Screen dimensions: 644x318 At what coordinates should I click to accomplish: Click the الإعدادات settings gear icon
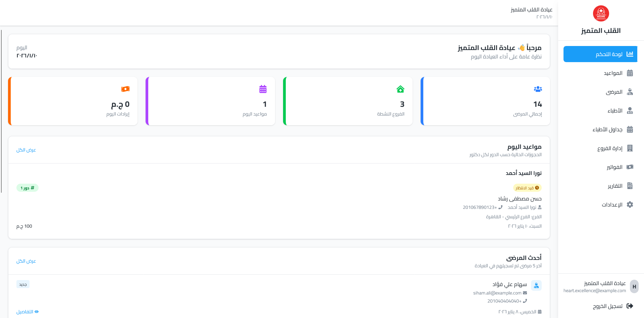point(630,205)
